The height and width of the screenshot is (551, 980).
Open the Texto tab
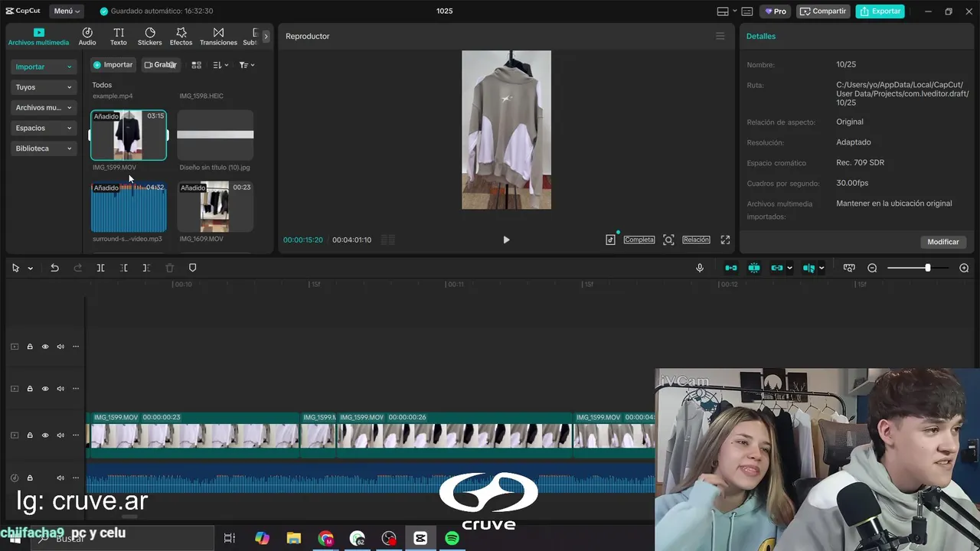[x=119, y=37]
